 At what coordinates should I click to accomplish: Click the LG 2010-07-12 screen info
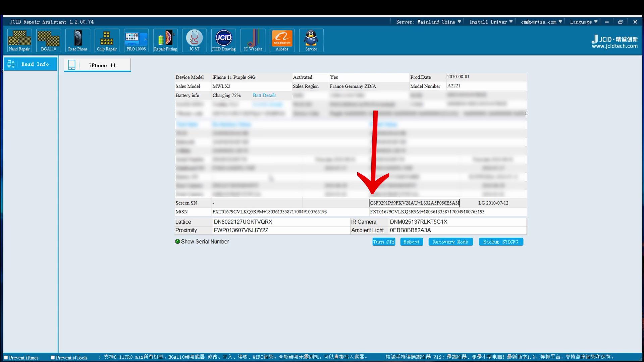click(493, 203)
